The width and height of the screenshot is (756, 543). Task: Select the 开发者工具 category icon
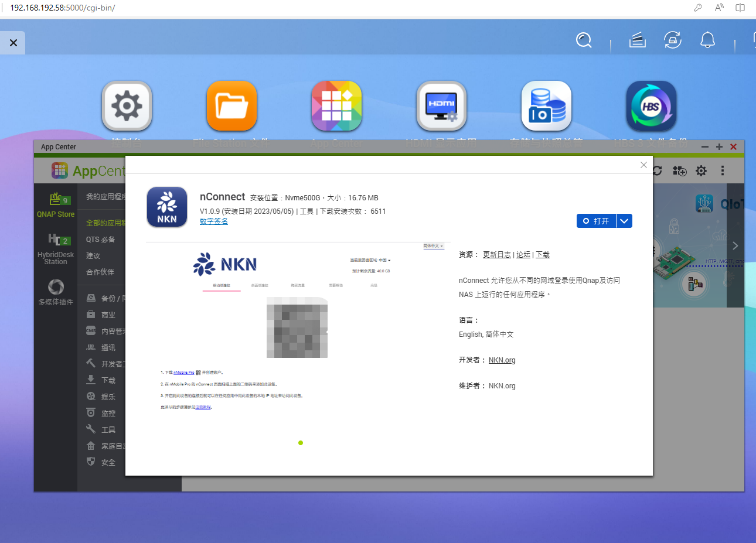click(91, 363)
